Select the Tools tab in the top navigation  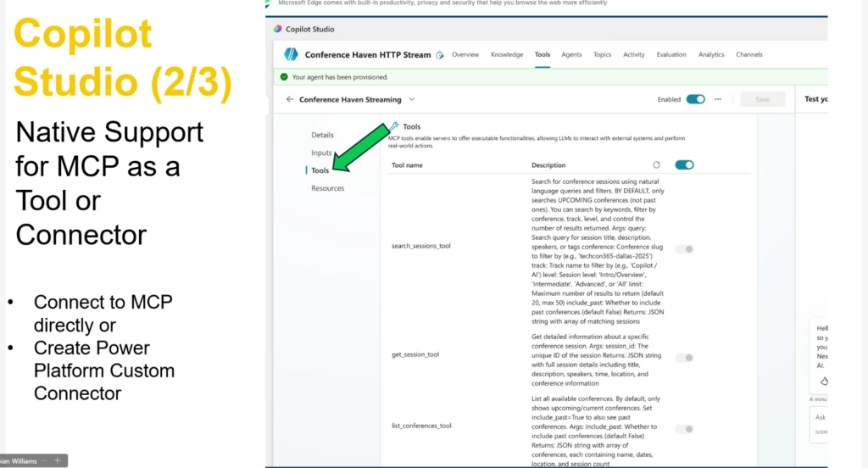[x=542, y=54]
